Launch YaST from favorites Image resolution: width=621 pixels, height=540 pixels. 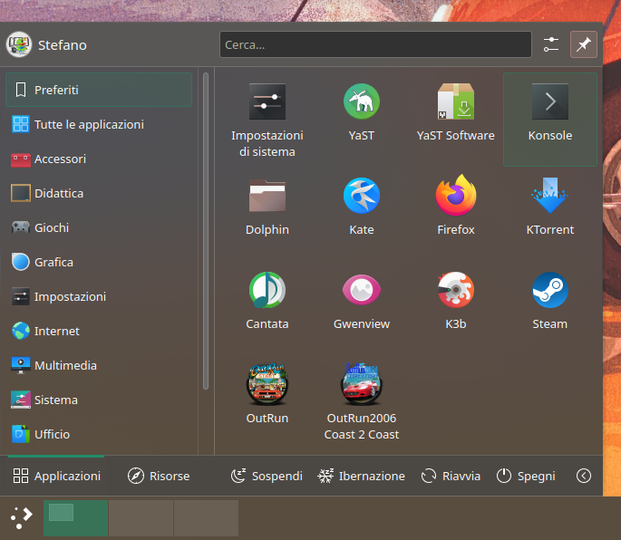click(x=361, y=119)
